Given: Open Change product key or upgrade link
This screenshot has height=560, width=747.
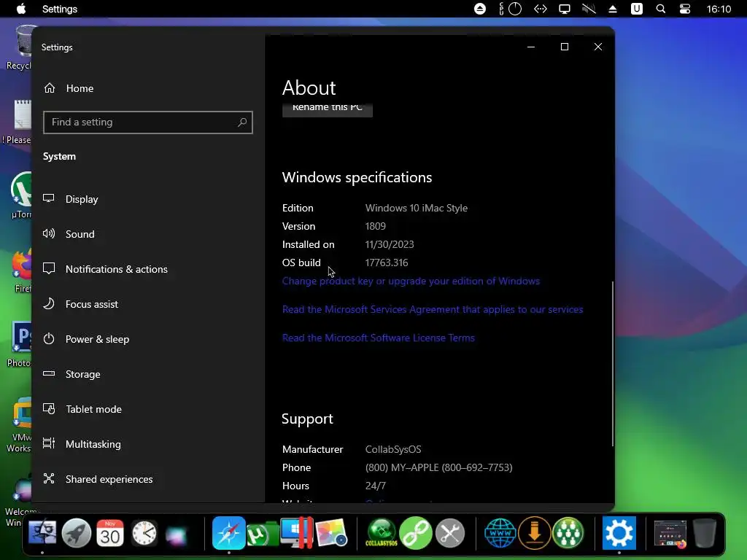Looking at the screenshot, I should (x=411, y=281).
